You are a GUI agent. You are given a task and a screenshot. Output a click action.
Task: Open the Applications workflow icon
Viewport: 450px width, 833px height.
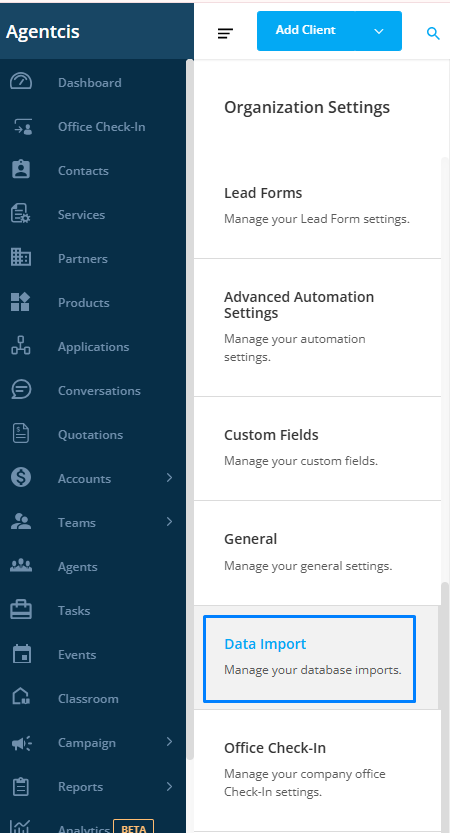point(21,346)
